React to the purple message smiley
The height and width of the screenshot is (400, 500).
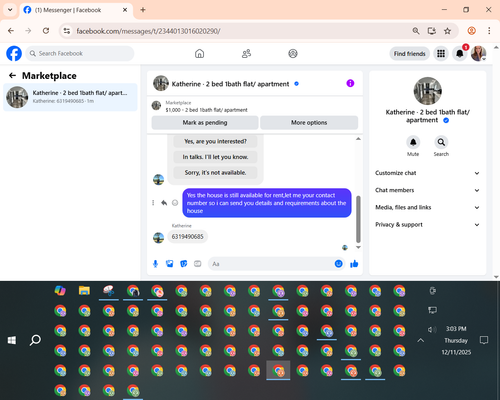[x=175, y=203]
